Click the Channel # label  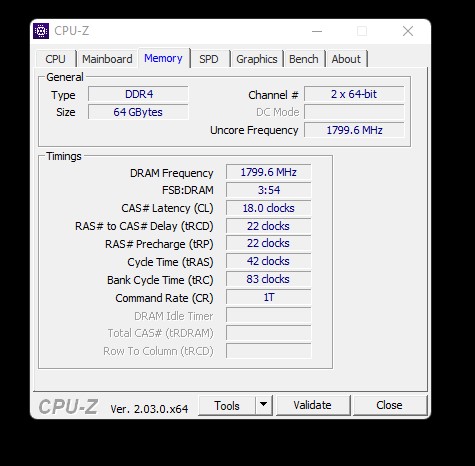[x=273, y=95]
